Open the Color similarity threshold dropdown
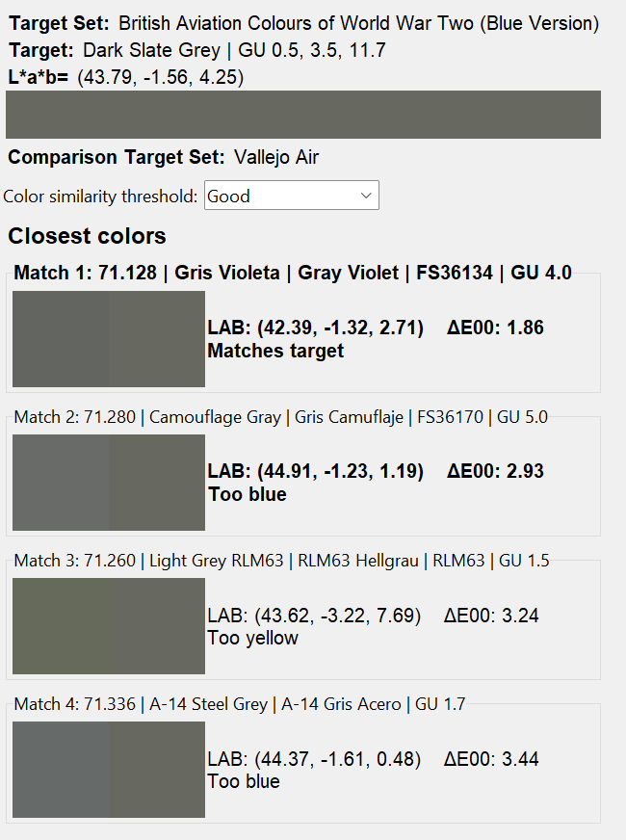This screenshot has height=840, width=626. click(292, 196)
